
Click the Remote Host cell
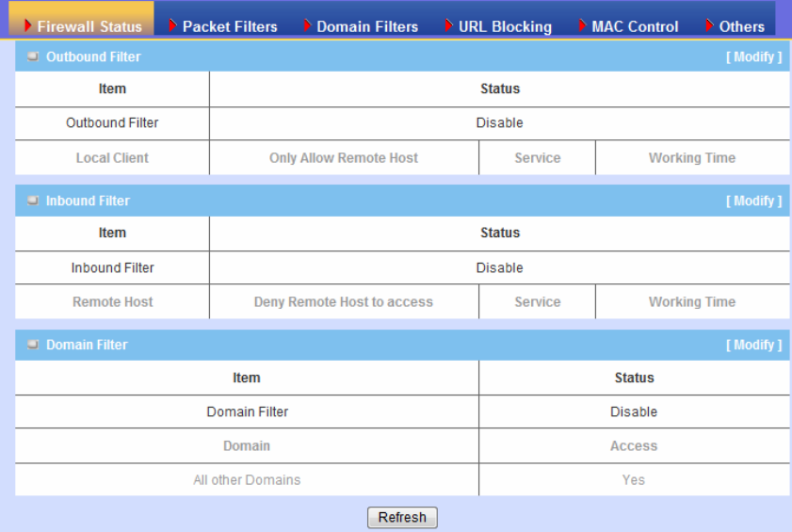click(x=112, y=302)
